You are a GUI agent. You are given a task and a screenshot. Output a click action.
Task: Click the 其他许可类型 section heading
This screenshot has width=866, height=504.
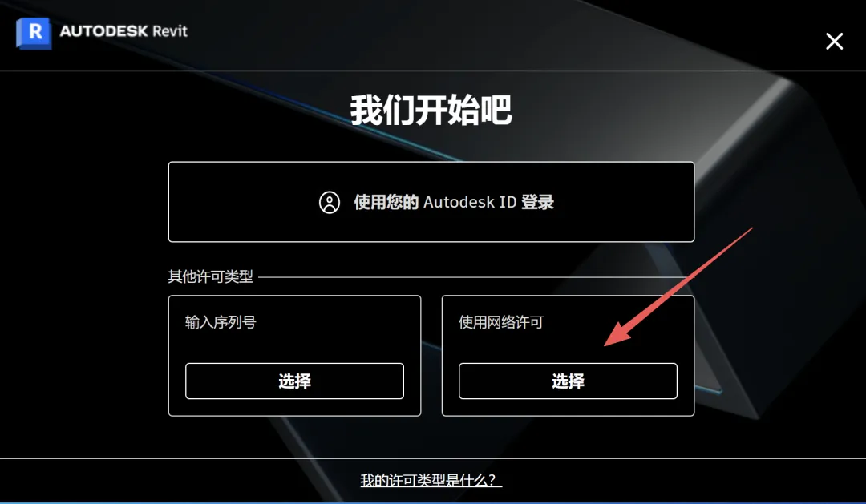[x=210, y=276]
